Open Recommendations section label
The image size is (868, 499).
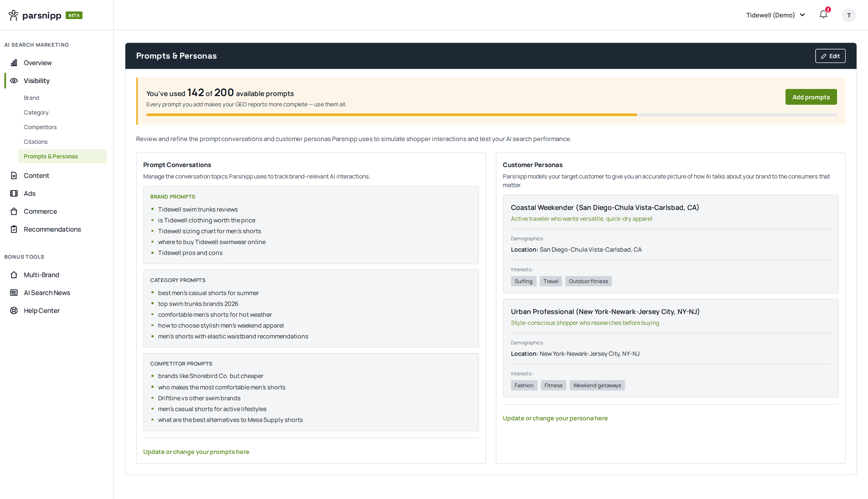(x=52, y=229)
